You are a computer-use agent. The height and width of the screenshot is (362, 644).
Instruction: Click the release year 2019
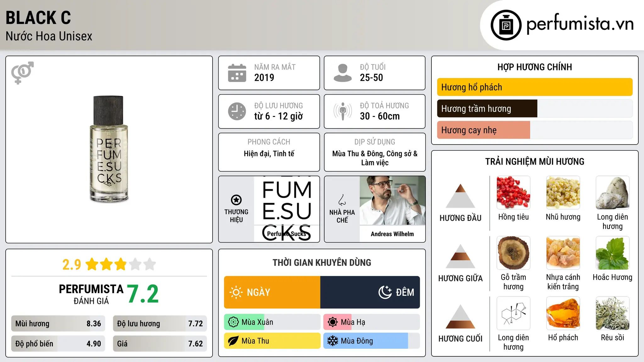264,78
